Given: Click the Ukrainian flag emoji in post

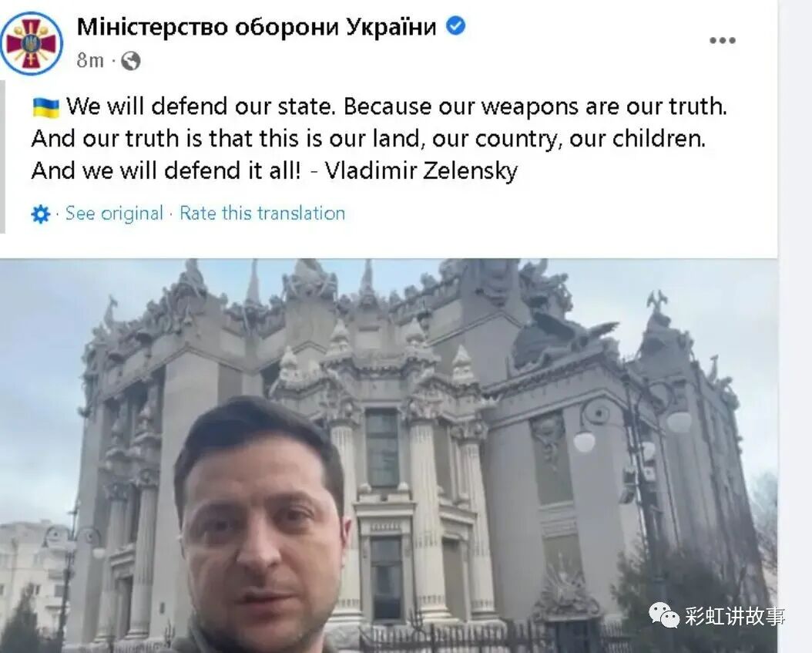Looking at the screenshot, I should pyautogui.click(x=46, y=107).
